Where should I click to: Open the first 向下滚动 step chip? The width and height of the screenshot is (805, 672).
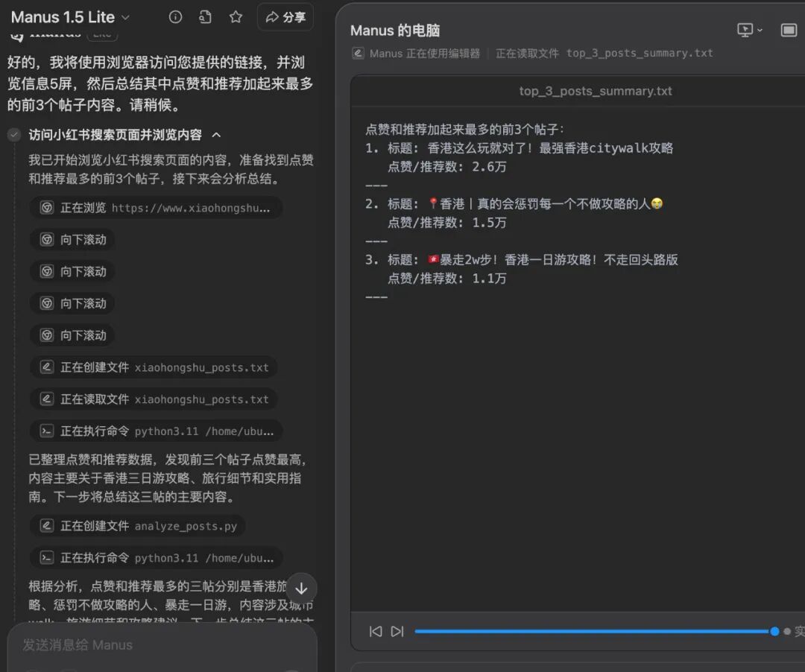[72, 240]
